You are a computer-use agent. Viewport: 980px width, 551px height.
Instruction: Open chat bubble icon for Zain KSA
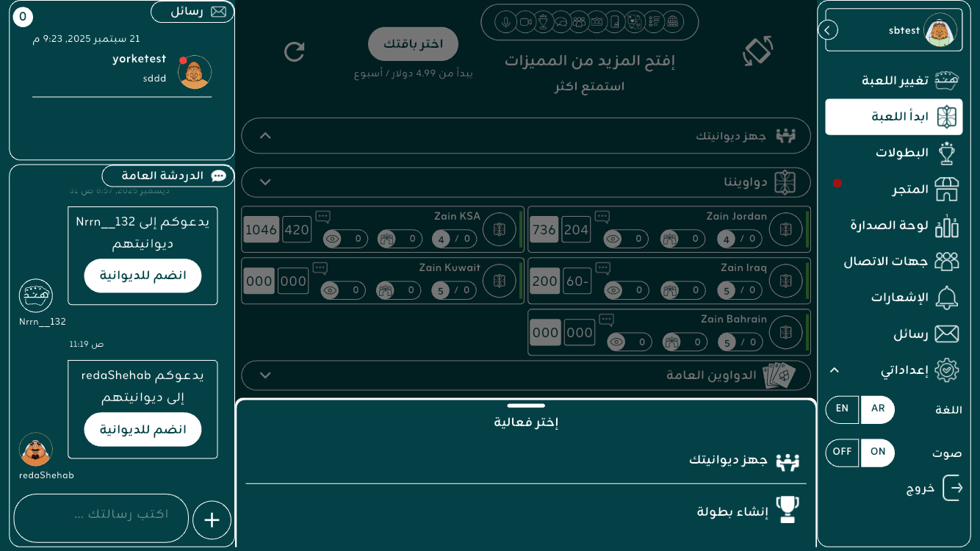coord(323,217)
